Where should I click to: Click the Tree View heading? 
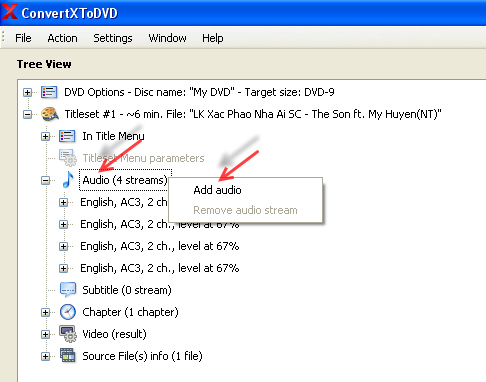[44, 64]
